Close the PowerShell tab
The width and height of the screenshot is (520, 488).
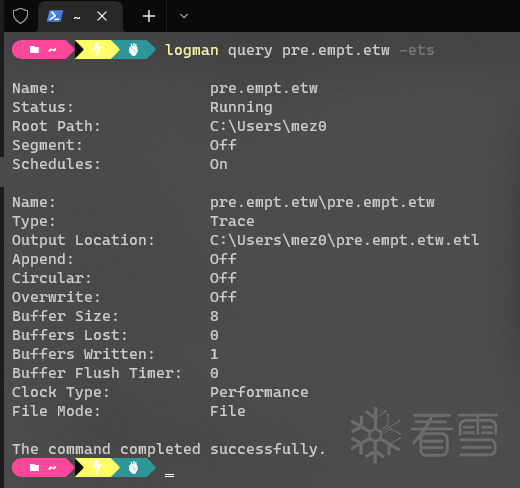point(102,16)
